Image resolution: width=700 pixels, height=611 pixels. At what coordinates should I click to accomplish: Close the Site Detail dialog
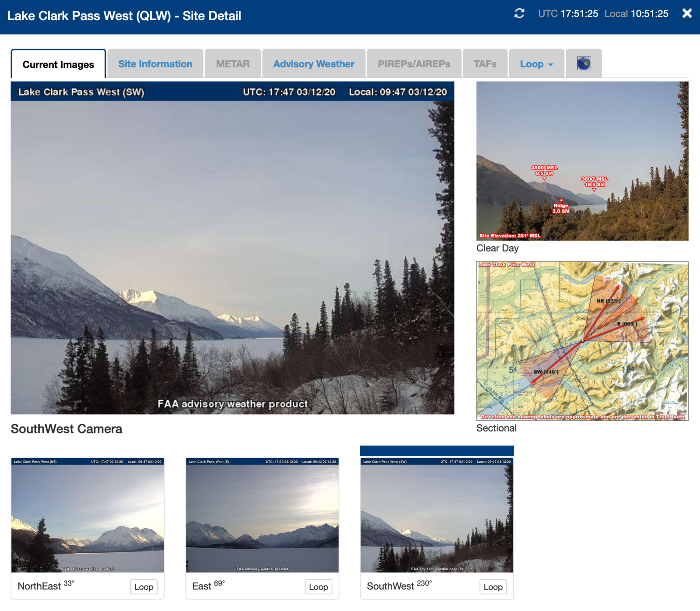tap(687, 14)
